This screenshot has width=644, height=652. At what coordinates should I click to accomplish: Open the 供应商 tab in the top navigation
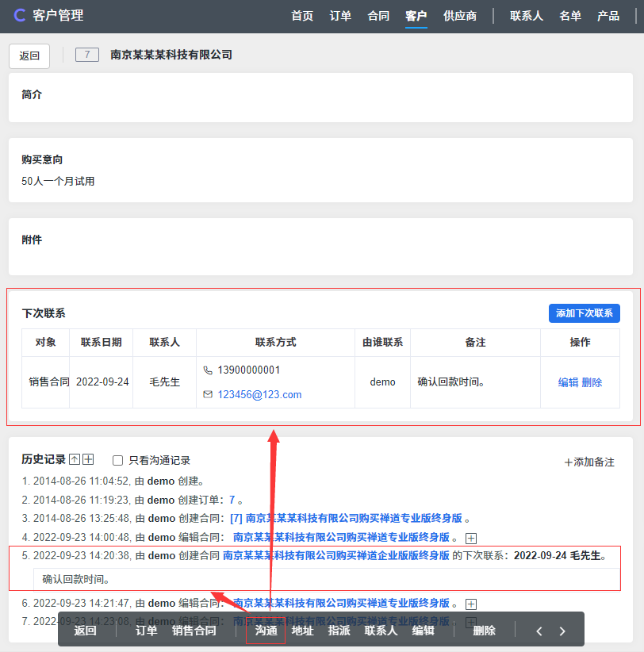click(460, 16)
